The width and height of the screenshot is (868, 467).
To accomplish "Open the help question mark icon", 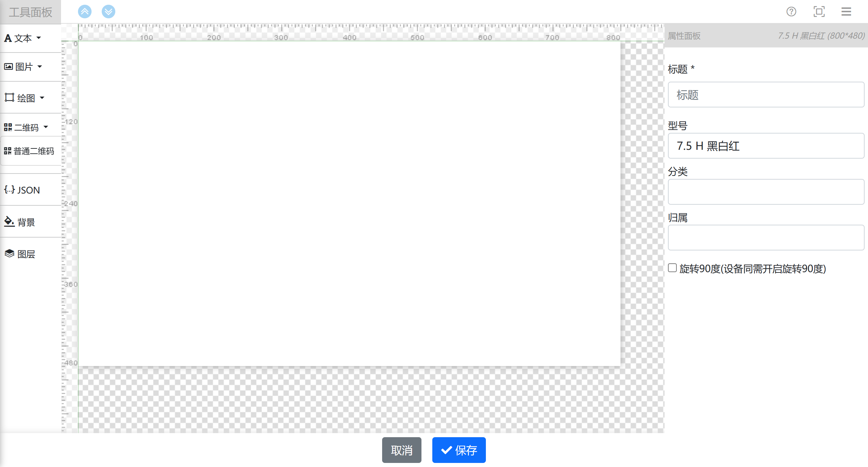I will (x=791, y=12).
